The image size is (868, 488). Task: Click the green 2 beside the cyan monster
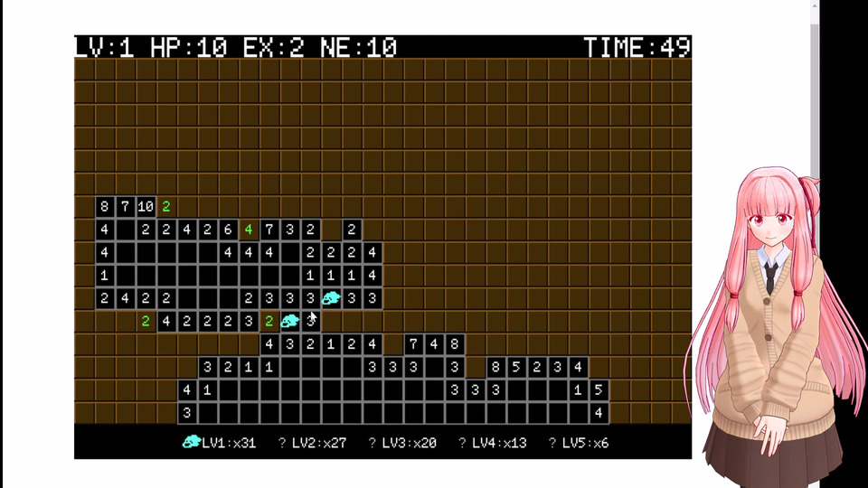point(269,321)
